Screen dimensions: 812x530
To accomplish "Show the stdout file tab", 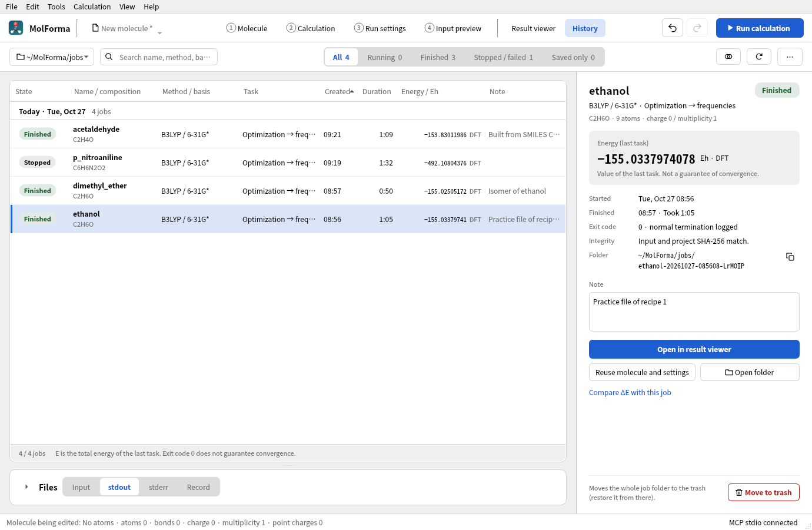I will (119, 487).
